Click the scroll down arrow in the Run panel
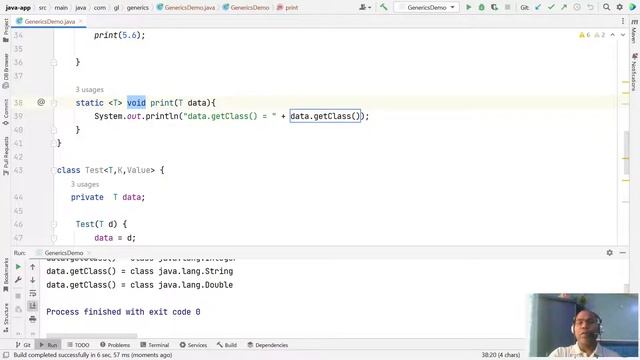640x360 pixels. tap(33, 280)
